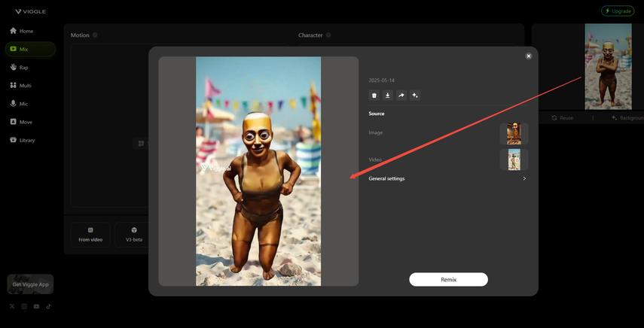This screenshot has width=644, height=328.
Task: Open the YouTube icon link
Action: (x=37, y=306)
